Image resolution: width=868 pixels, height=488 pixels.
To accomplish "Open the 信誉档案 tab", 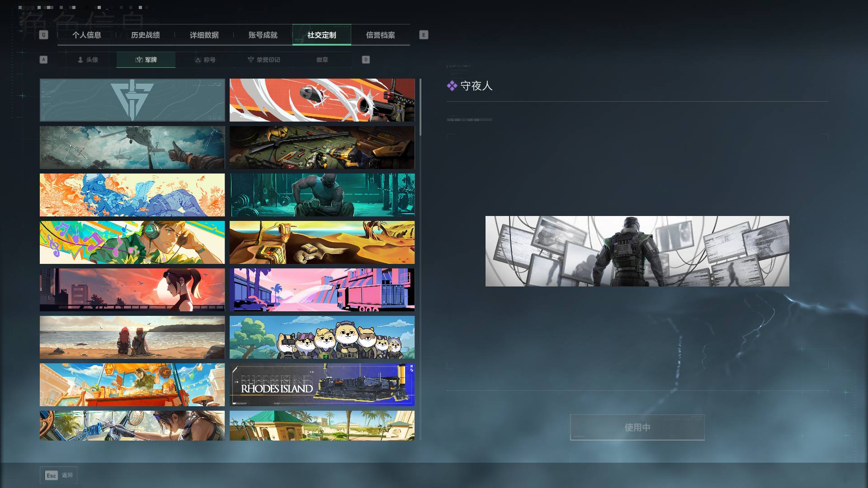I will (x=381, y=35).
